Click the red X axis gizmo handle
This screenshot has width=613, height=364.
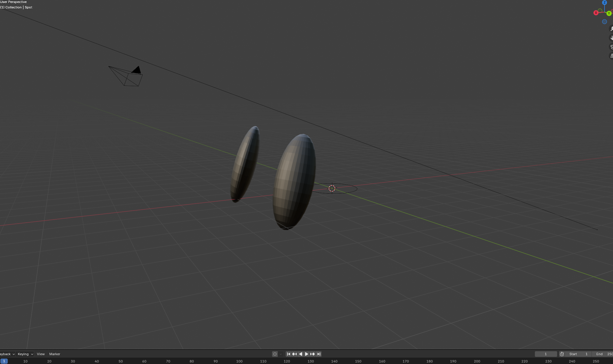pyautogui.click(x=596, y=13)
